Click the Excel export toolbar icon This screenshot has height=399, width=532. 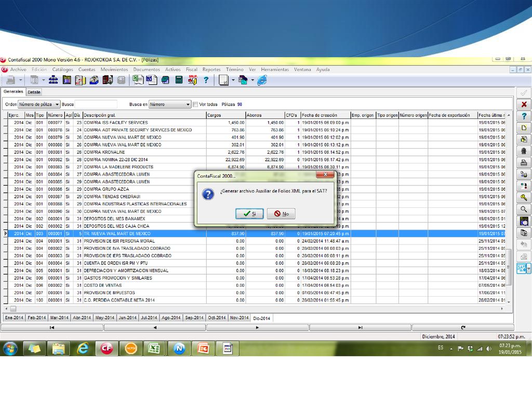point(138,81)
